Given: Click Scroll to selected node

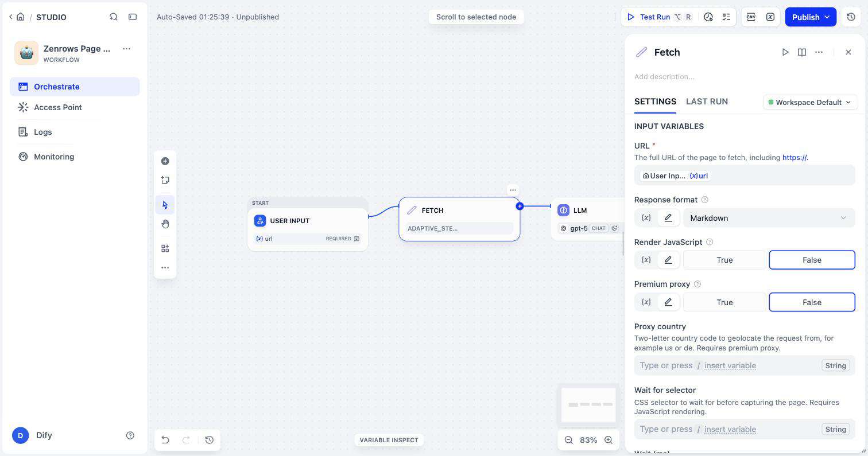Looking at the screenshot, I should click(476, 17).
